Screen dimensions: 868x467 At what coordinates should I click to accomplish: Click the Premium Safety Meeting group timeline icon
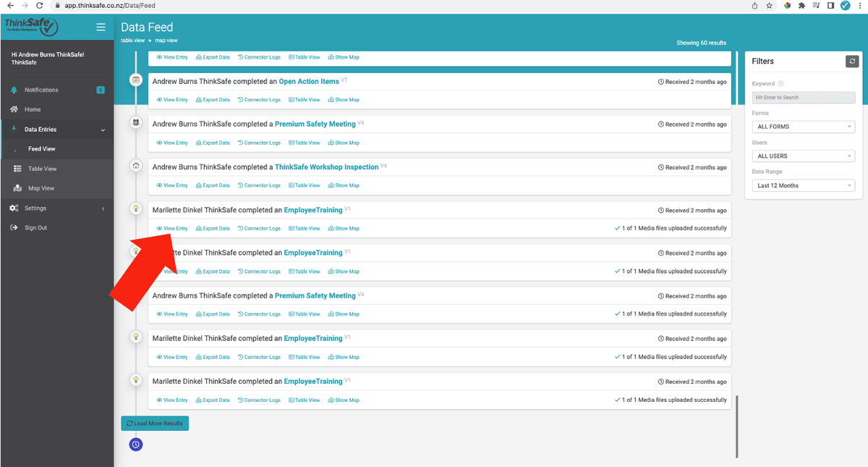click(x=136, y=123)
